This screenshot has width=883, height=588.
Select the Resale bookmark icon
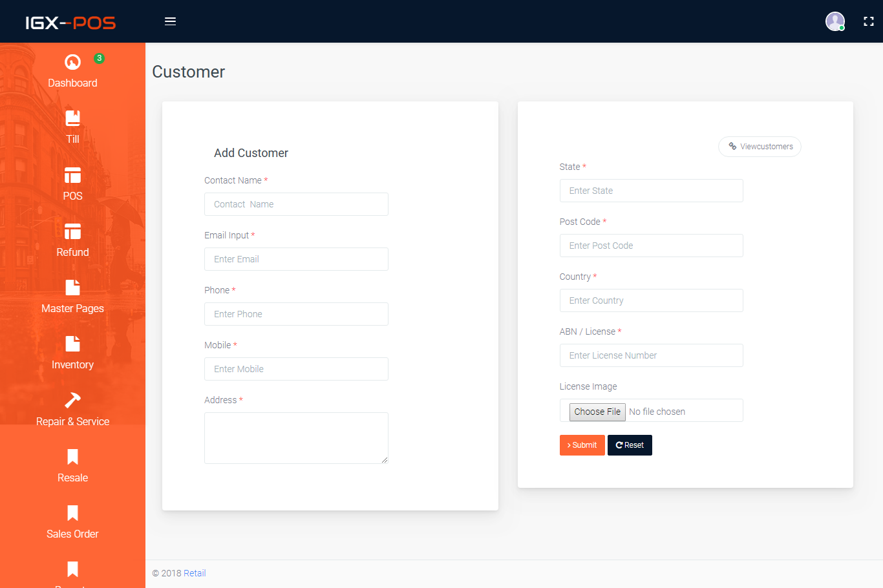[72, 457]
